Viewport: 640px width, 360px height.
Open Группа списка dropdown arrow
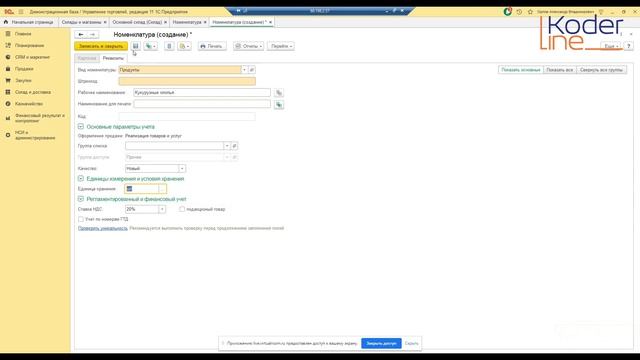(227, 146)
